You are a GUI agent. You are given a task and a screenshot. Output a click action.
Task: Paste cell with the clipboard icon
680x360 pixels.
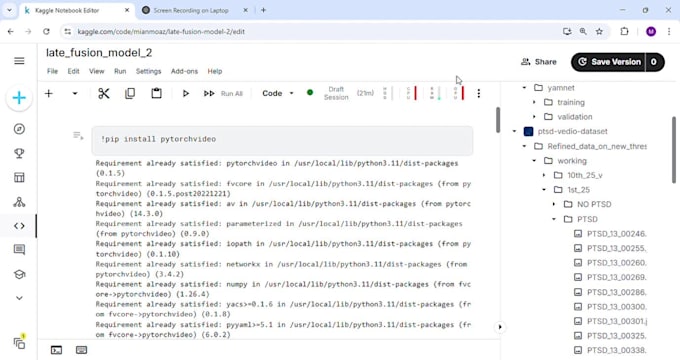[157, 93]
